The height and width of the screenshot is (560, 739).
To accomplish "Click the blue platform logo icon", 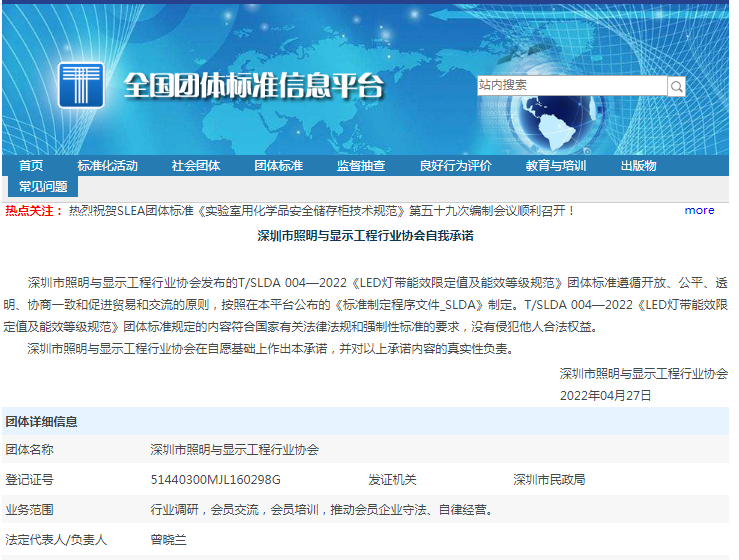I will pyautogui.click(x=81, y=85).
